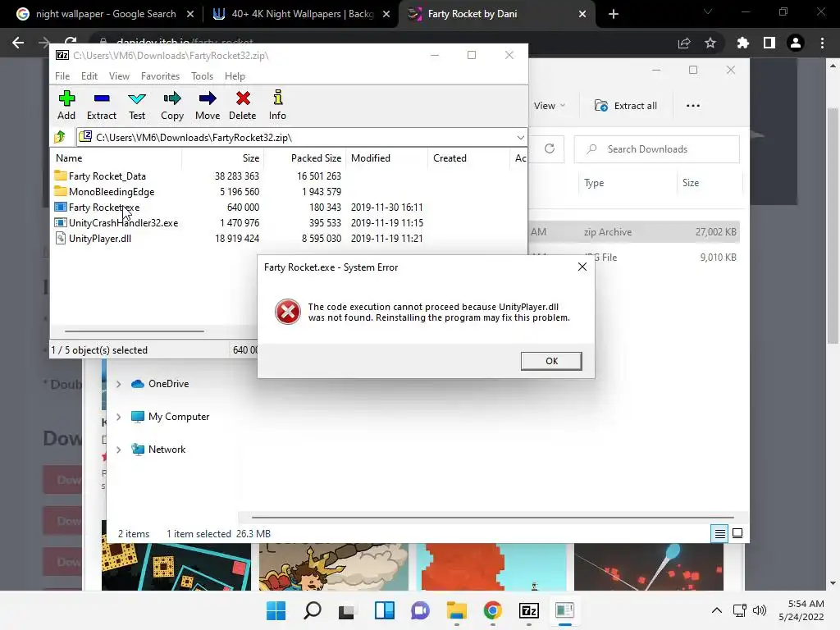The height and width of the screenshot is (630, 840).
Task: Sort by the Modified column header
Action: (371, 158)
